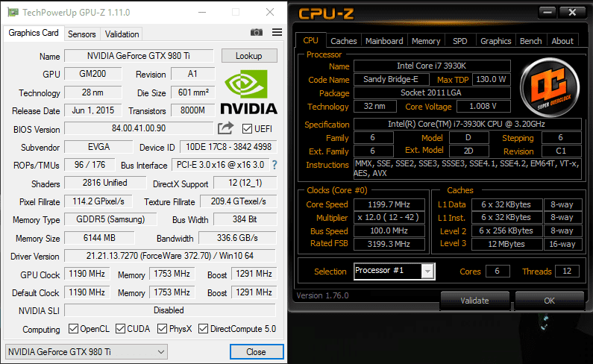Close the CPU-Z window with X

tap(572, 13)
